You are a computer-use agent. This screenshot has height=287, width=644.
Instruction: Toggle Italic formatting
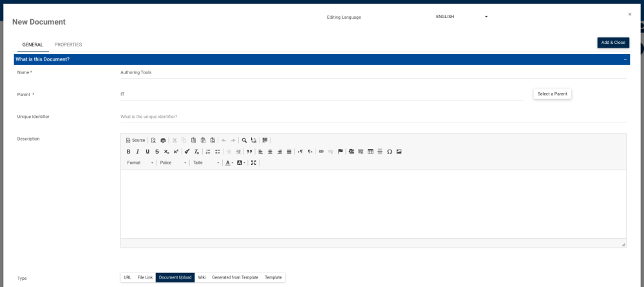138,152
